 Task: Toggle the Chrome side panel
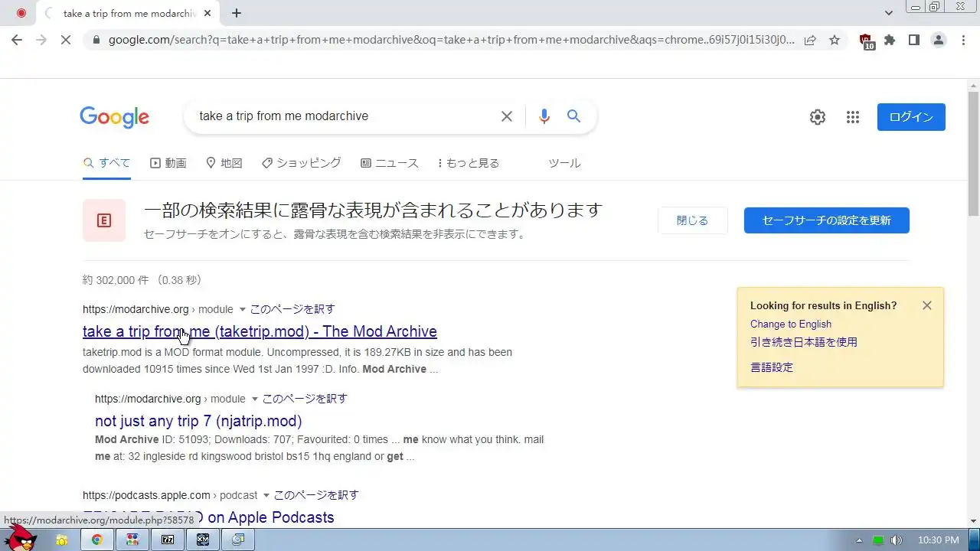[914, 40]
